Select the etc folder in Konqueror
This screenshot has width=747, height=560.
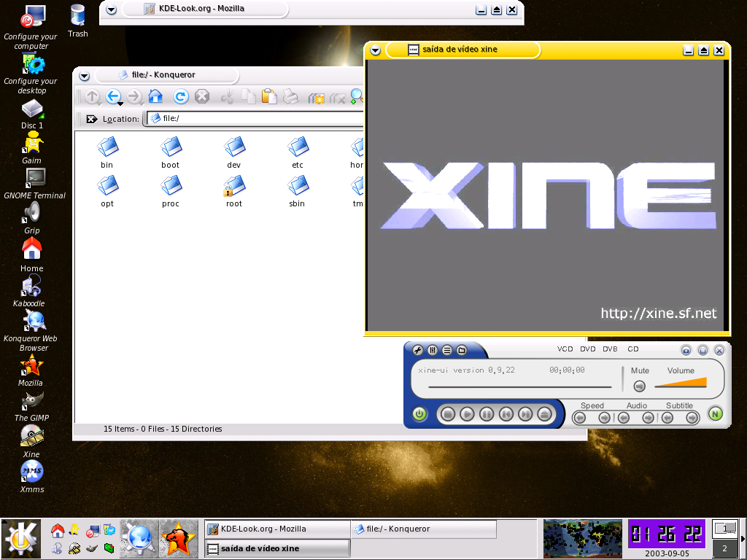pyautogui.click(x=298, y=152)
